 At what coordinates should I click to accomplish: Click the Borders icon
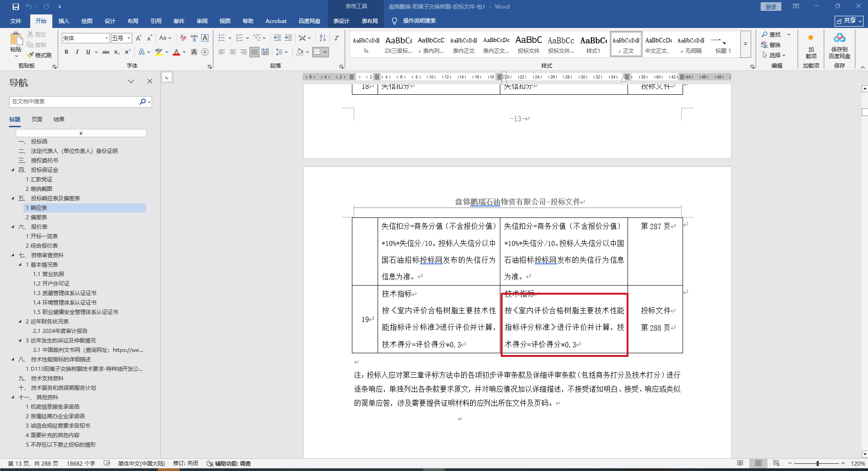click(x=317, y=52)
